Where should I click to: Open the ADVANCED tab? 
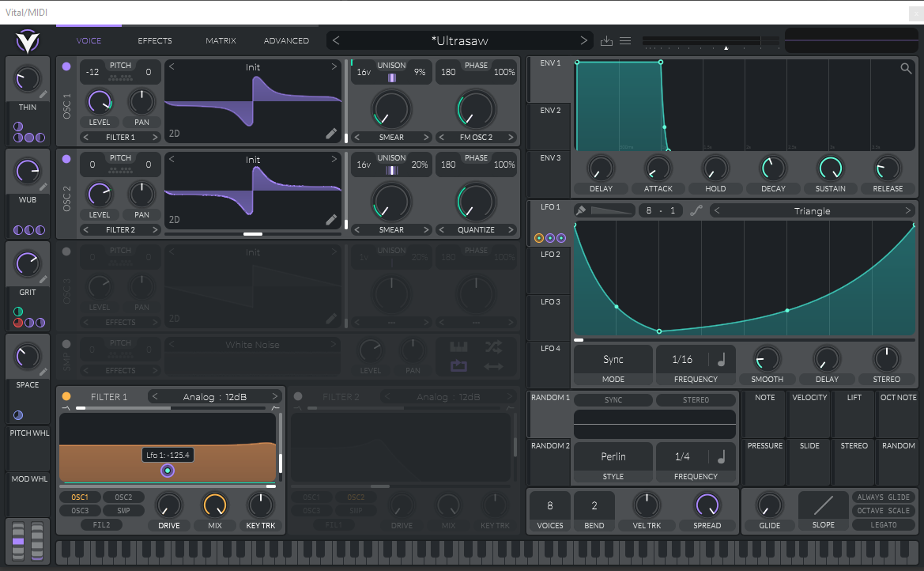pos(286,40)
